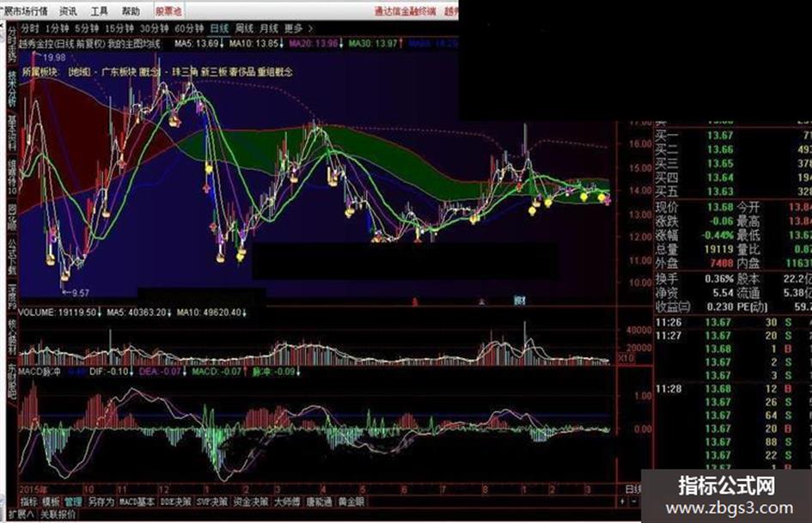Switch to the 分时 chart period

(x=30, y=28)
